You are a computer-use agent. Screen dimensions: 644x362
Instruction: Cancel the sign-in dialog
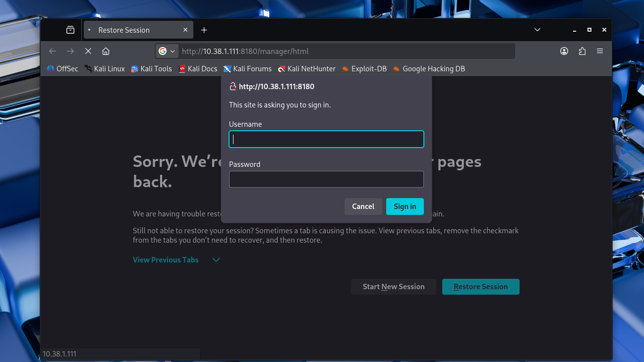(363, 207)
